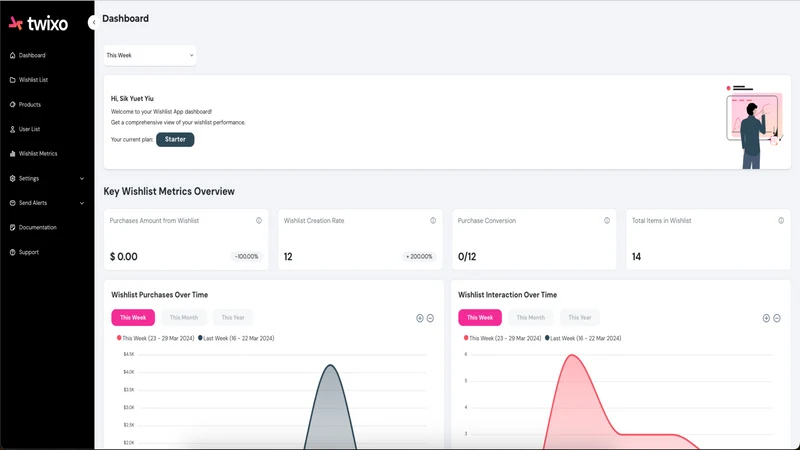This screenshot has height=450, width=800.
Task: Select This Week in Wishlist Purchases chart
Action: 133,317
